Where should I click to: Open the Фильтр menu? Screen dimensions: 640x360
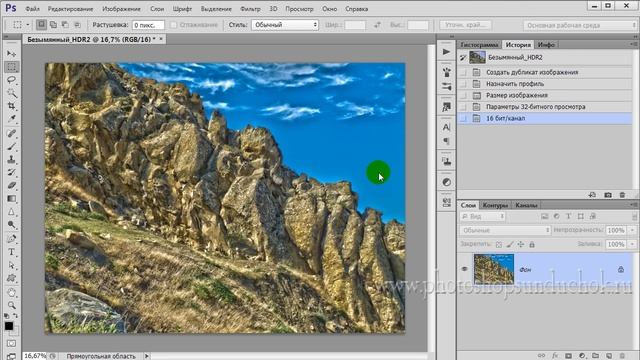pyautogui.click(x=250, y=9)
